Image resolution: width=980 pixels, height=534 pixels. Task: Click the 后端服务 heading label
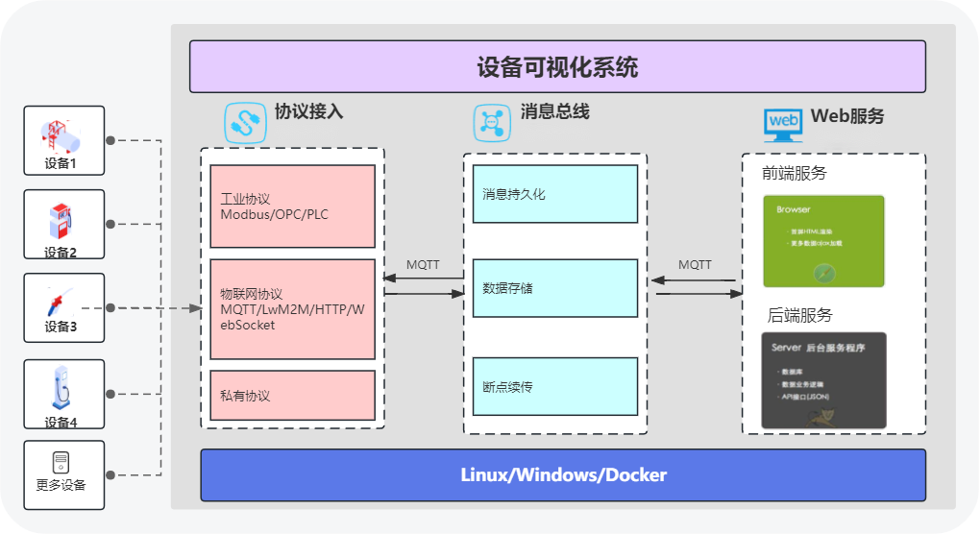coord(799,315)
